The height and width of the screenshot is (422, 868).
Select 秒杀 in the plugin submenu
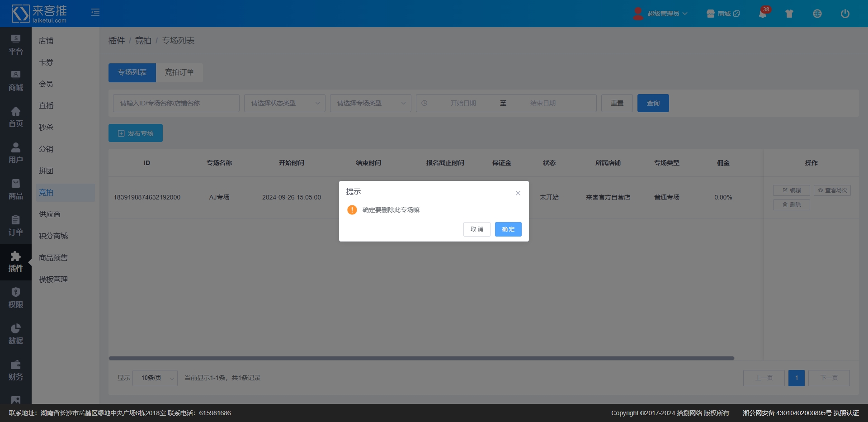pyautogui.click(x=46, y=128)
